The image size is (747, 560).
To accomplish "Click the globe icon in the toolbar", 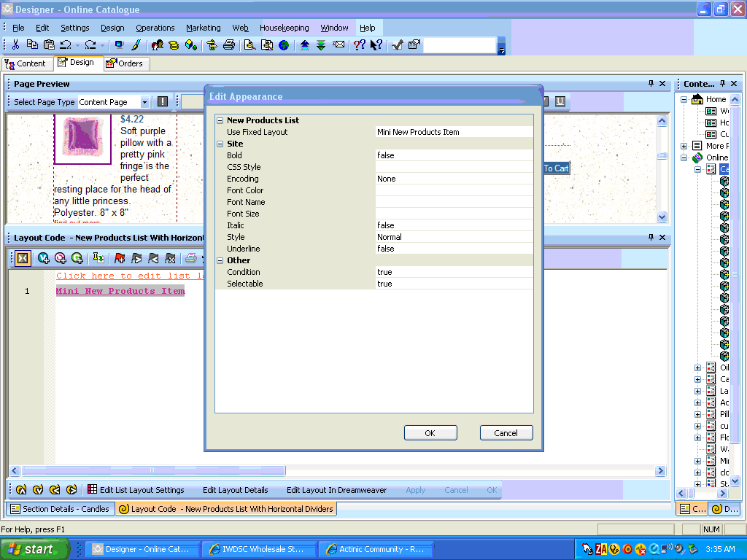I will (284, 45).
